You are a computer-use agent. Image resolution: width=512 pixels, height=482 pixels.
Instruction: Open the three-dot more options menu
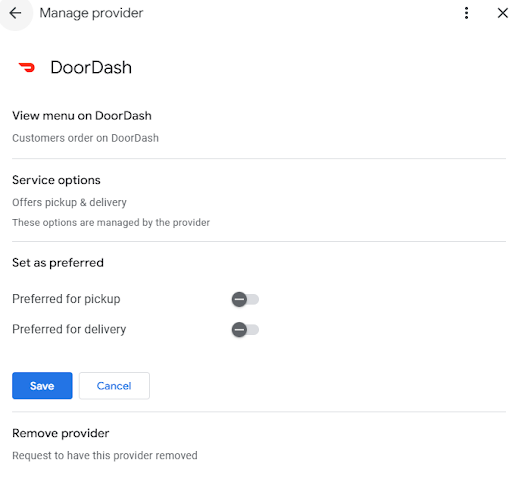tap(466, 13)
